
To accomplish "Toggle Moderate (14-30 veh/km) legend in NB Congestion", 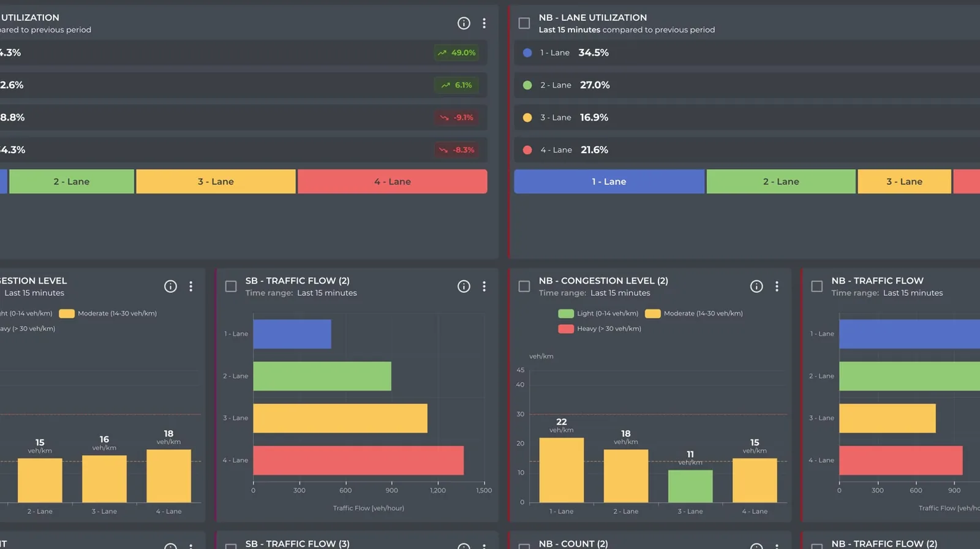I will [694, 313].
